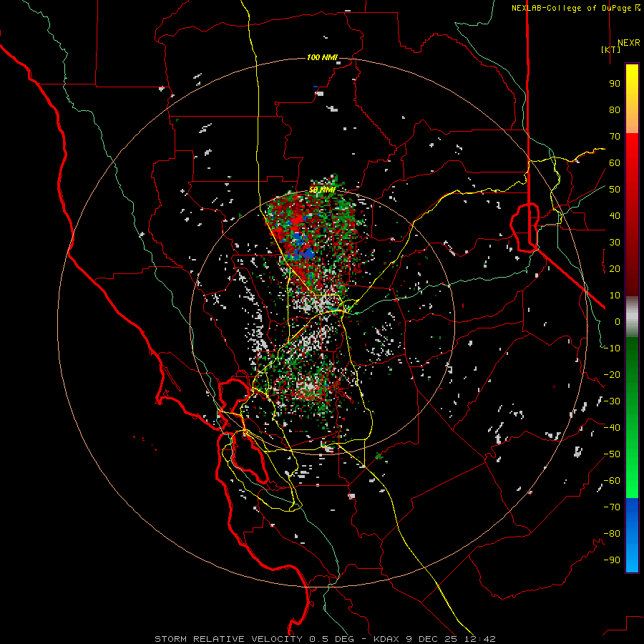
Task: Click the positive 10 scale value
Action: point(615,296)
